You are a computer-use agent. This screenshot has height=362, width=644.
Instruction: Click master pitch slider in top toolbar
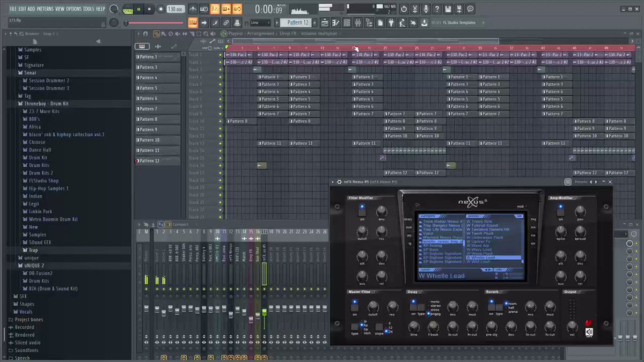(x=155, y=23)
